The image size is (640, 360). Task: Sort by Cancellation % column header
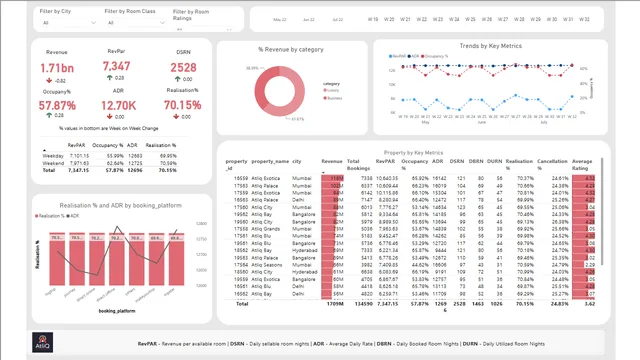552,164
